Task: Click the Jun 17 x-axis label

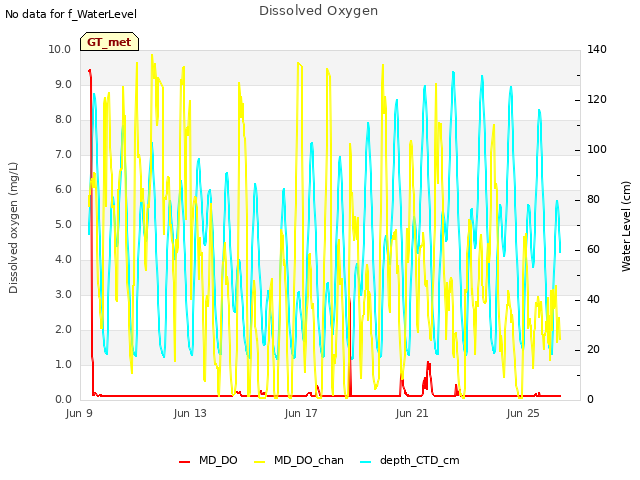Action: (301, 413)
